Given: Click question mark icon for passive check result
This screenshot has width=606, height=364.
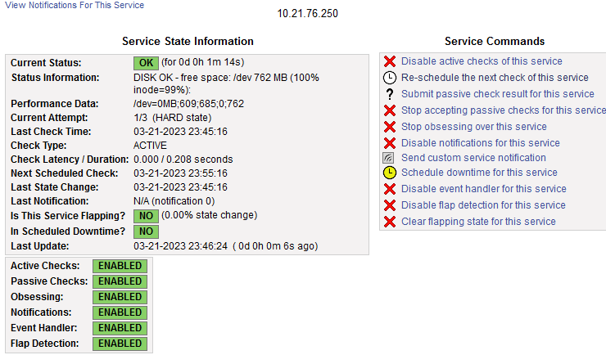Looking at the screenshot, I should 390,94.
